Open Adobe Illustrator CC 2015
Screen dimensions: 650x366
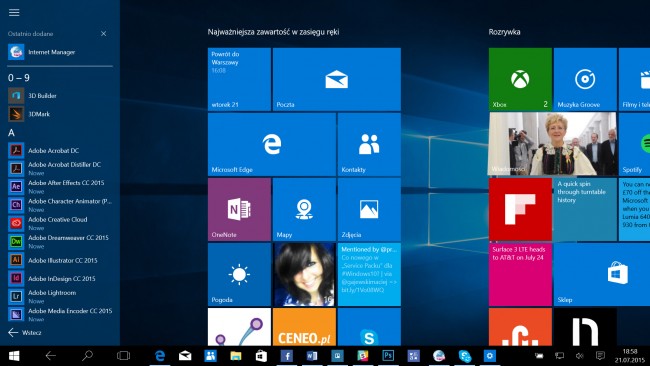coord(60,260)
